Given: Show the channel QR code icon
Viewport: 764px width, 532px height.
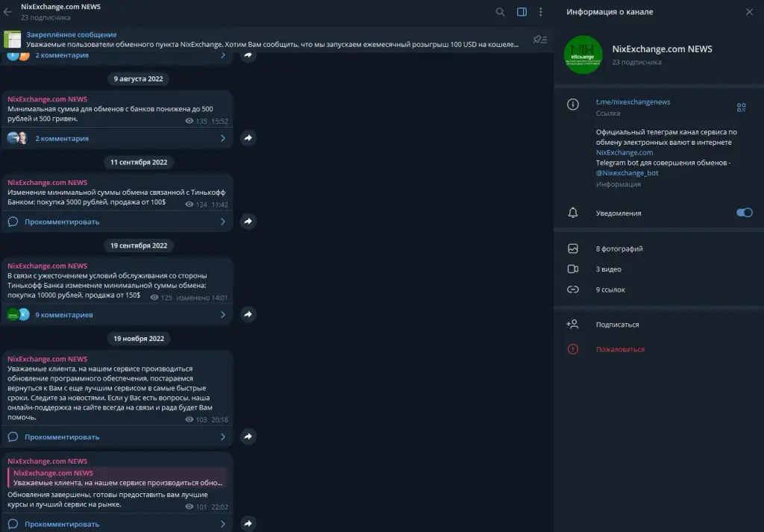Looking at the screenshot, I should (741, 107).
